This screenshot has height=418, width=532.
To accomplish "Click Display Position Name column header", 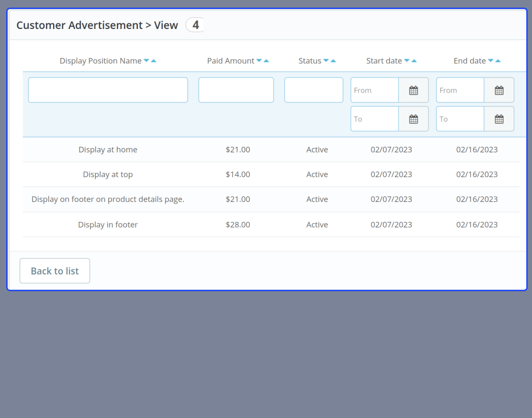I will click(x=100, y=61).
